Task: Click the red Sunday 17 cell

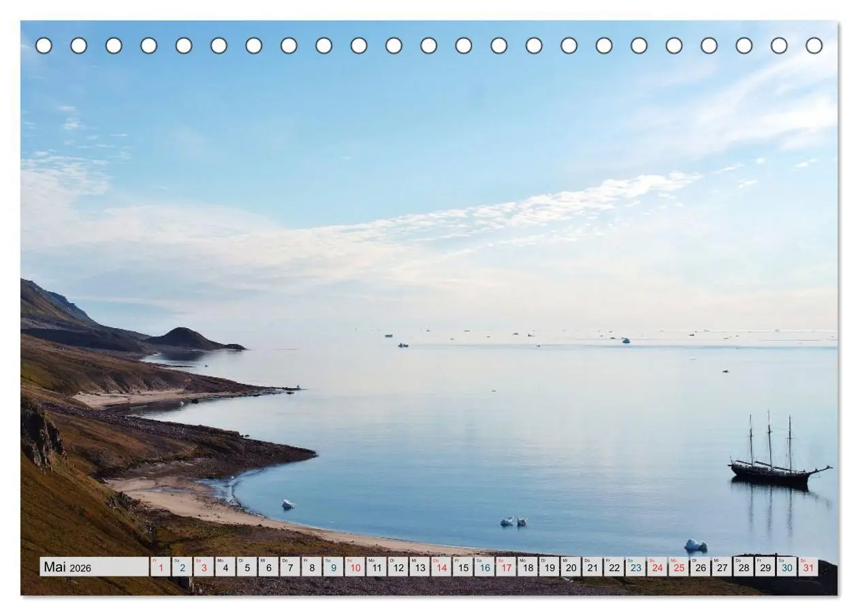Action: tap(506, 567)
